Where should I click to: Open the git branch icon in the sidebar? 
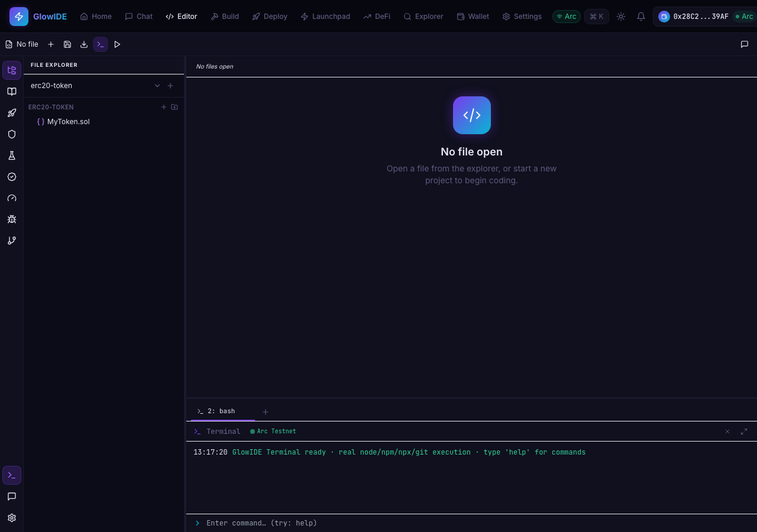pyautogui.click(x=12, y=241)
